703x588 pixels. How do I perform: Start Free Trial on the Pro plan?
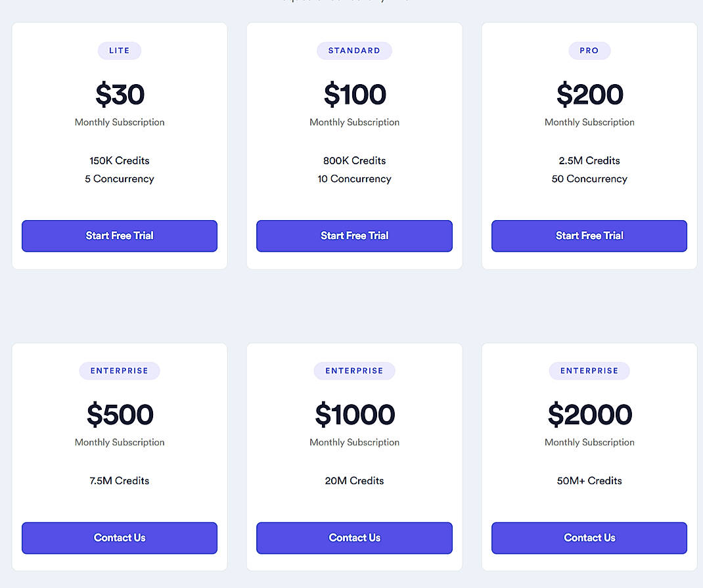589,236
